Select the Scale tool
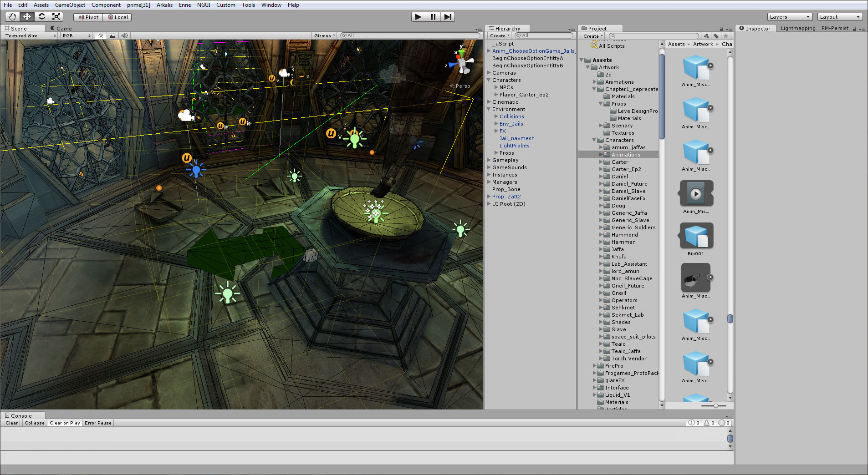Image resolution: width=868 pixels, height=475 pixels. tap(56, 17)
